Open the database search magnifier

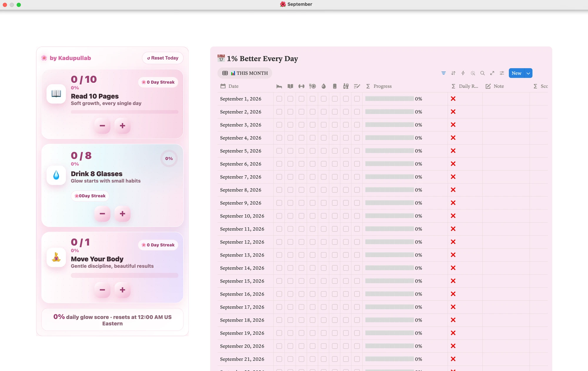482,73
